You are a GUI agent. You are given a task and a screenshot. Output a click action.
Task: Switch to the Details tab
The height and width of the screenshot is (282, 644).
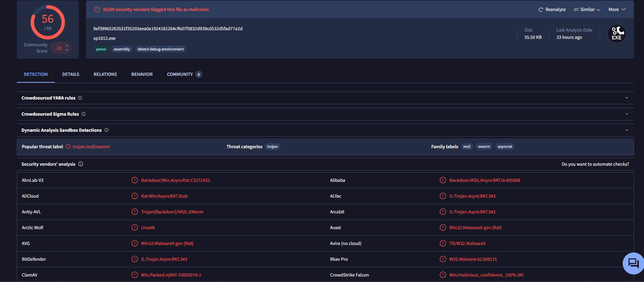(x=71, y=74)
